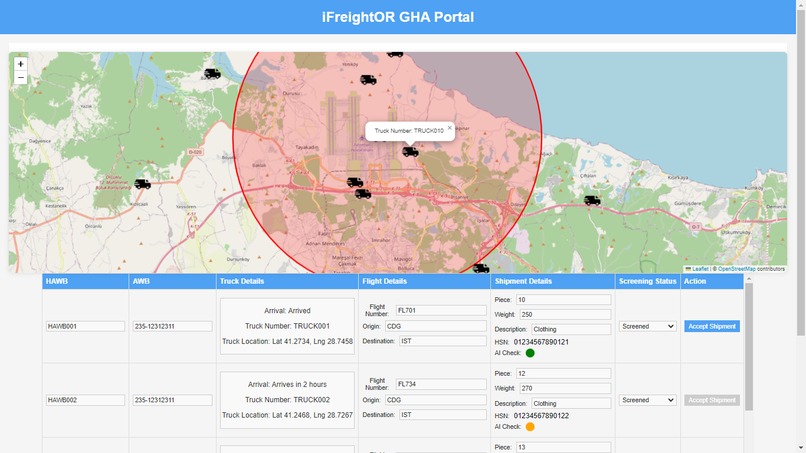Open Screening Status dropdown for HAWB002
The height and width of the screenshot is (453, 806).
coord(647,400)
